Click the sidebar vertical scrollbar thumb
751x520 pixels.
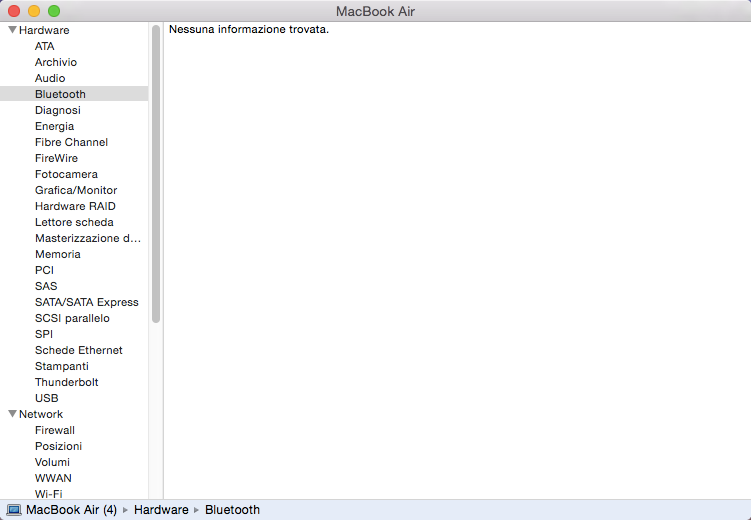coord(156,174)
